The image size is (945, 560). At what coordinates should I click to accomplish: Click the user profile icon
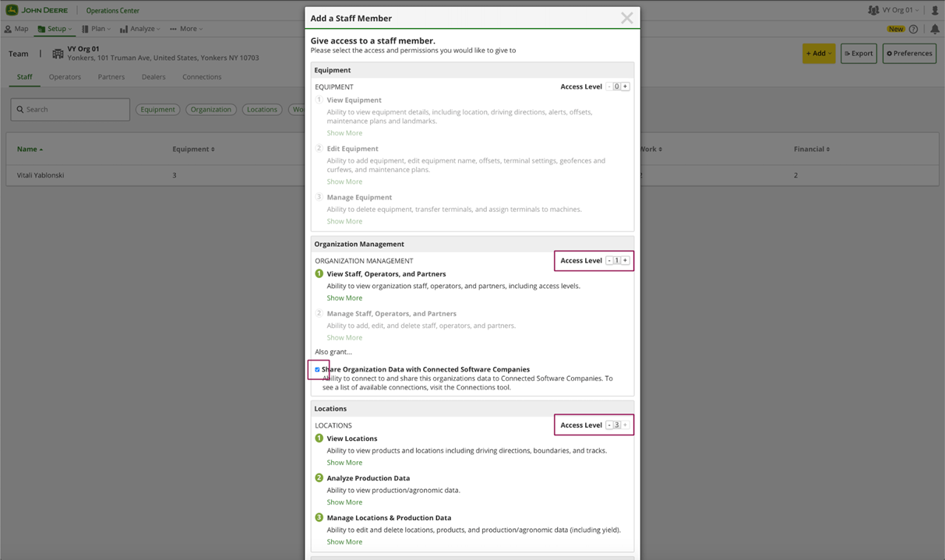tap(935, 10)
